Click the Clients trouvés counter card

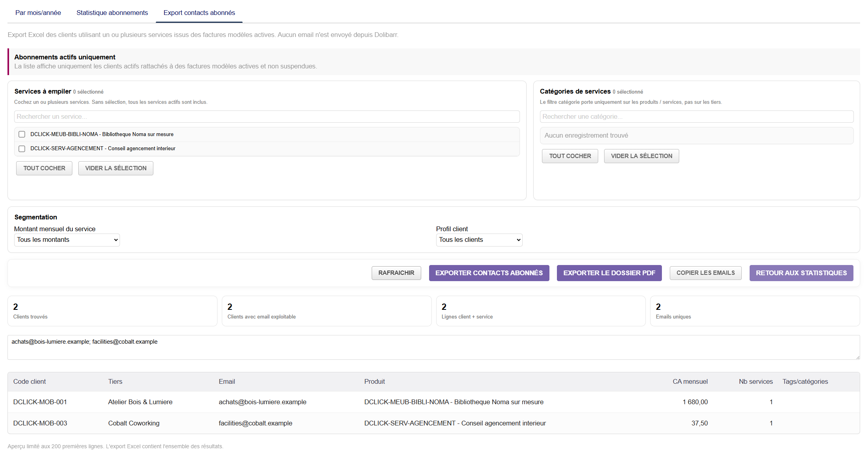(112, 311)
